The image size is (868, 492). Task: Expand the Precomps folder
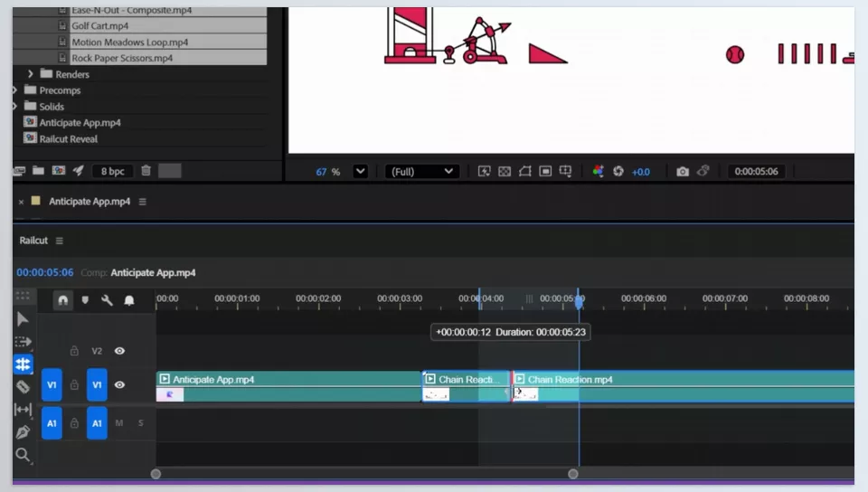click(x=15, y=90)
